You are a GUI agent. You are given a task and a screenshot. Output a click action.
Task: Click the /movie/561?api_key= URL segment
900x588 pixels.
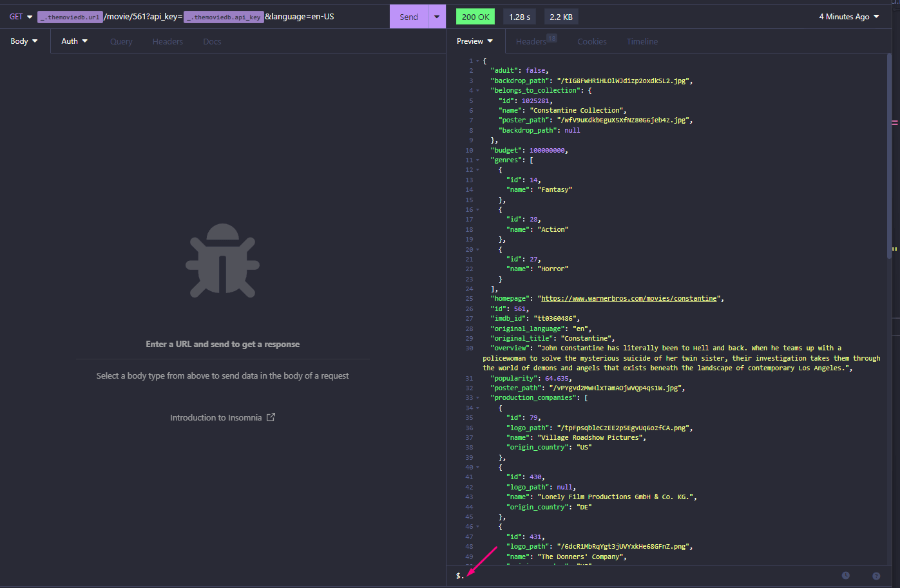(x=143, y=17)
